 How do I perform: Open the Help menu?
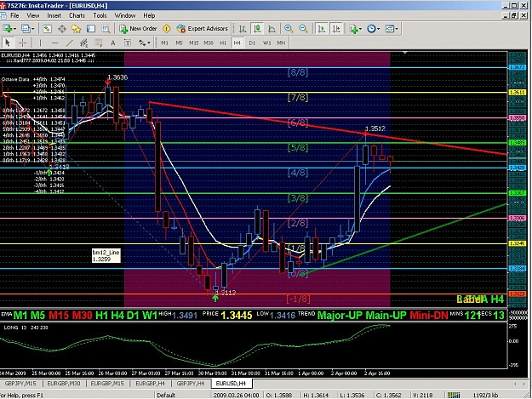coord(149,15)
